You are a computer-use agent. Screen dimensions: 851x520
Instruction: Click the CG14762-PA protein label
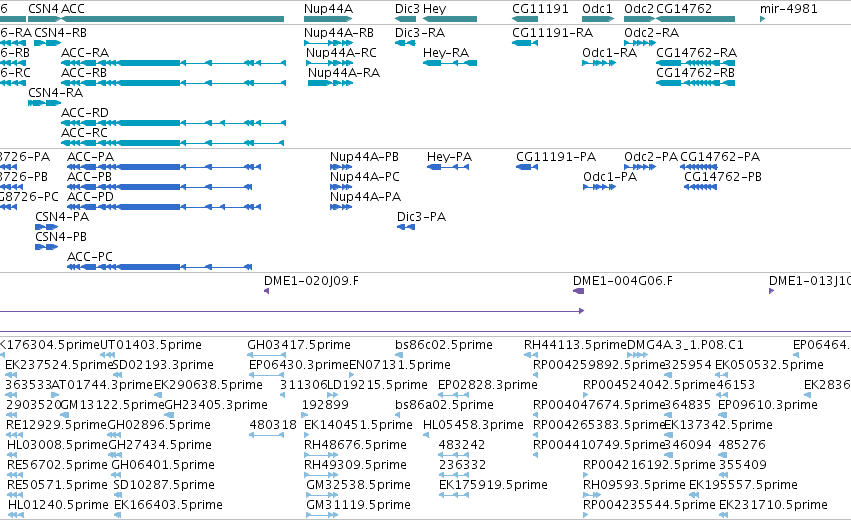(x=720, y=157)
